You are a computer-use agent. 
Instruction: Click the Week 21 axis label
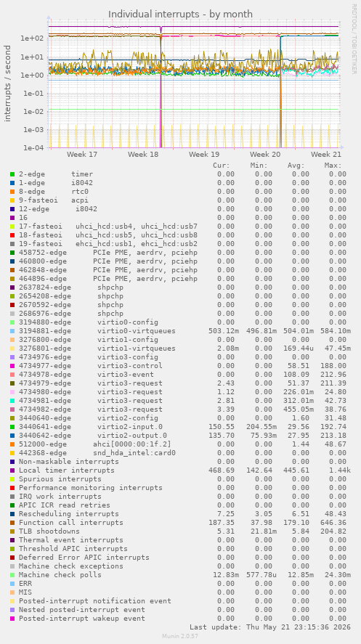(x=326, y=155)
